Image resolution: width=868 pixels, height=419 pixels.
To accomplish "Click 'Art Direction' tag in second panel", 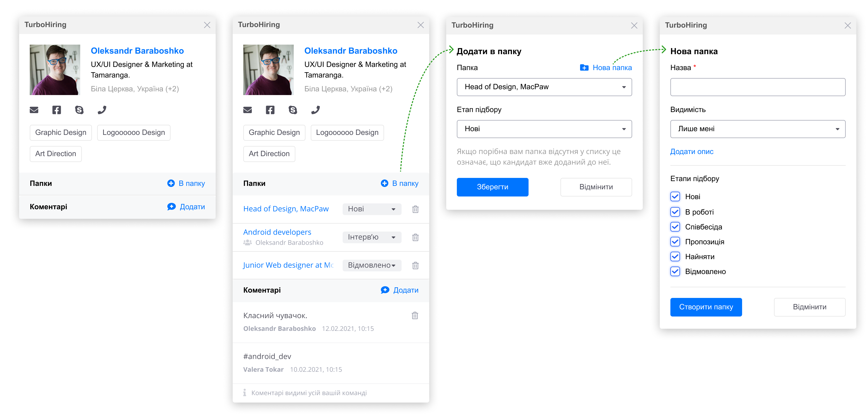I will tap(269, 153).
